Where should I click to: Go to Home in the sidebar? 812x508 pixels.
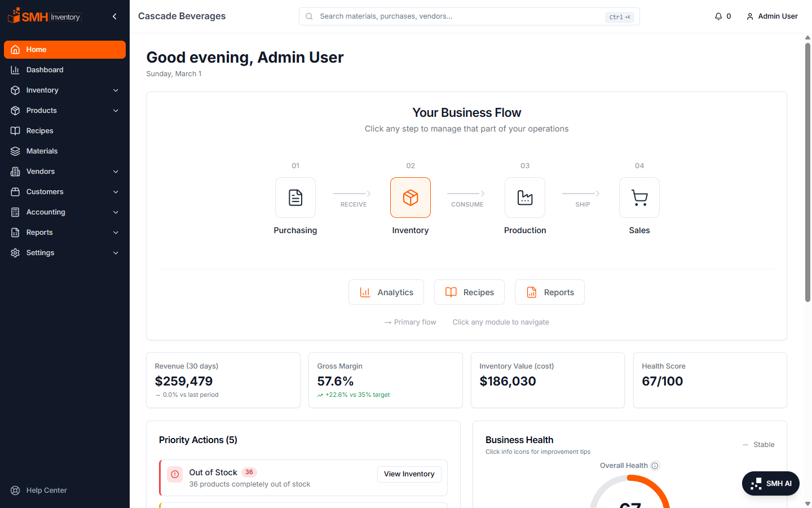(65, 50)
